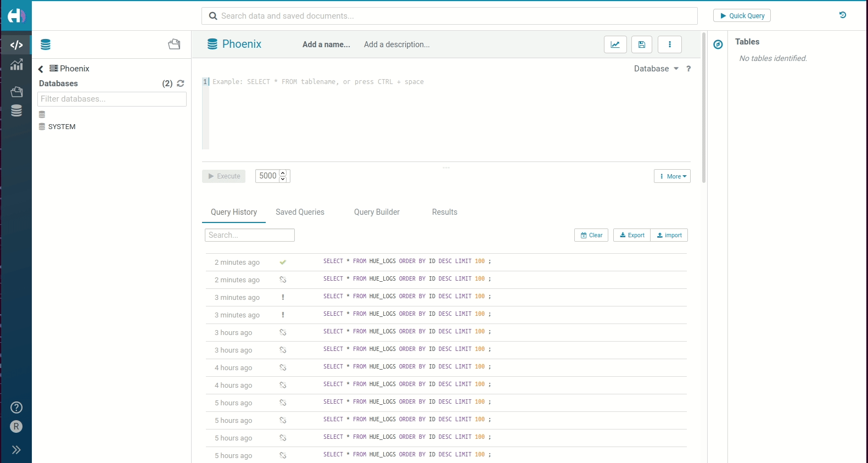Open the assistant compass icon in right panel
The image size is (868, 463).
(718, 44)
